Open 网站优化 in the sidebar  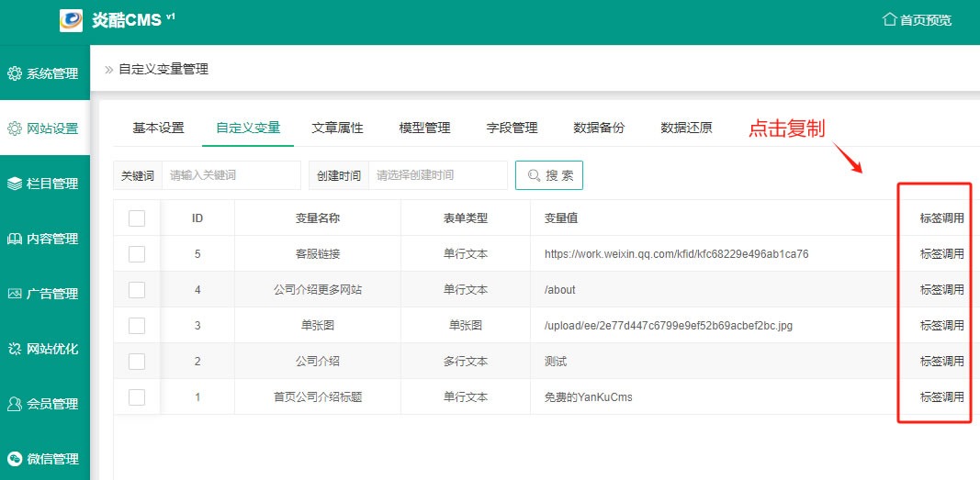pyautogui.click(x=45, y=348)
